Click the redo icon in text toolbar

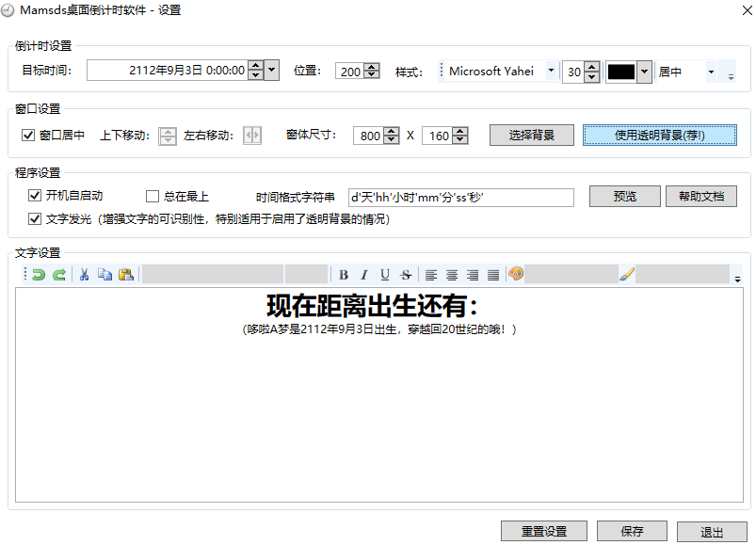click(x=58, y=275)
